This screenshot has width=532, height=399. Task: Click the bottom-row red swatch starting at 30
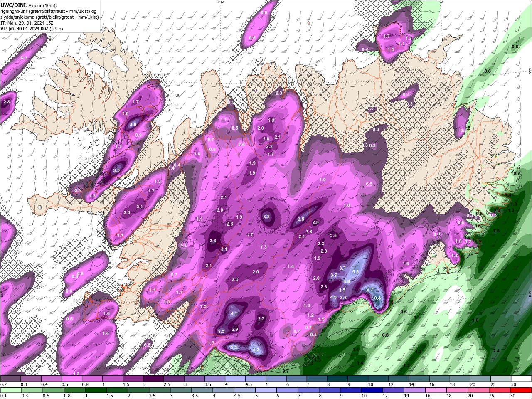point(521,390)
